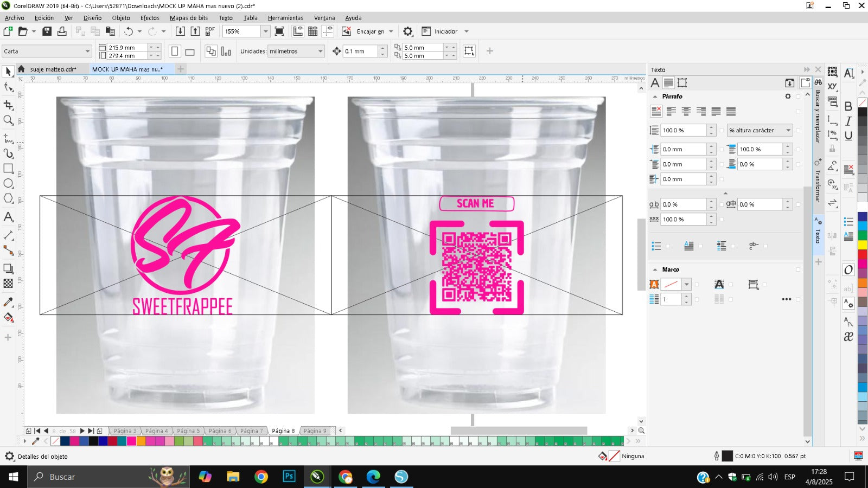The image size is (868, 488).
Task: Switch to the Página 3 tab
Action: point(125,431)
